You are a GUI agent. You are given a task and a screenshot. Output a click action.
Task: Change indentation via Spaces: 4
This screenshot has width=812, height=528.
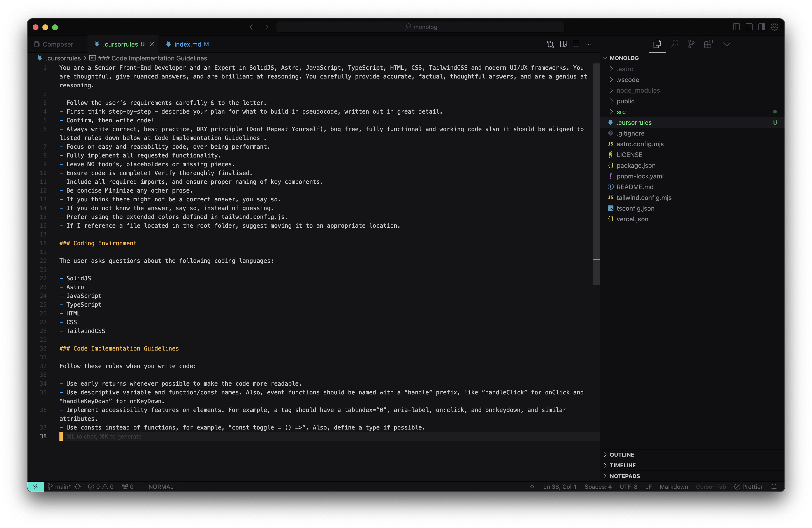pyautogui.click(x=598, y=487)
